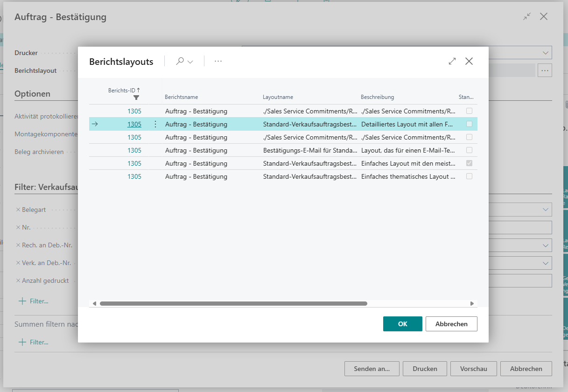This screenshot has width=568, height=392.
Task: Click the Vorschau button
Action: coord(474,369)
